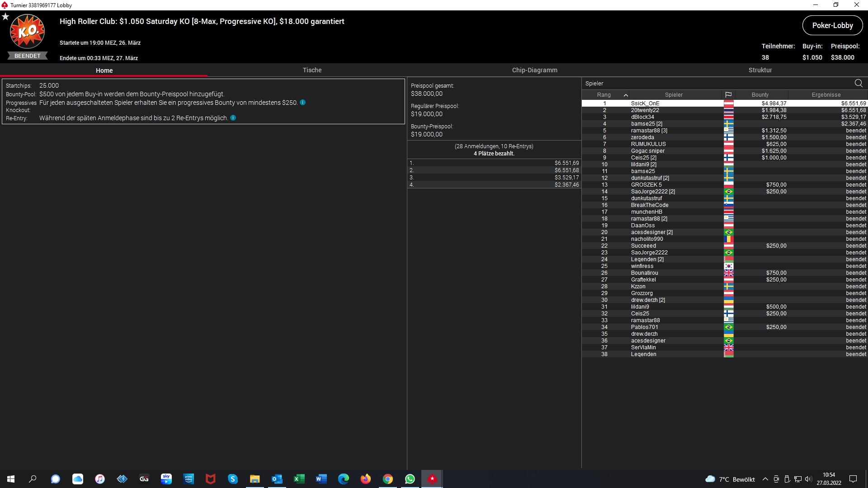868x488 pixels.
Task: Click the flag column header icon
Action: 728,95
